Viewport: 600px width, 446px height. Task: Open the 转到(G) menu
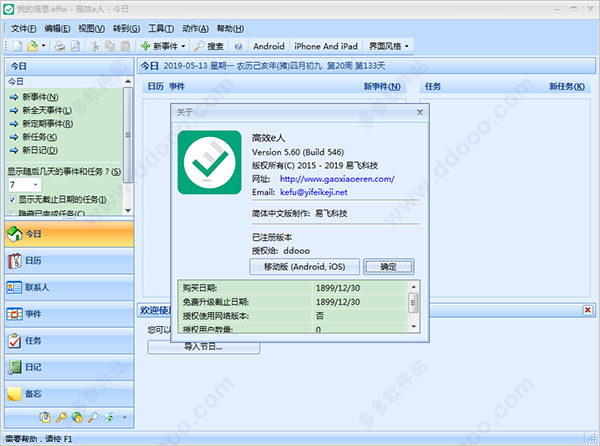tap(126, 29)
